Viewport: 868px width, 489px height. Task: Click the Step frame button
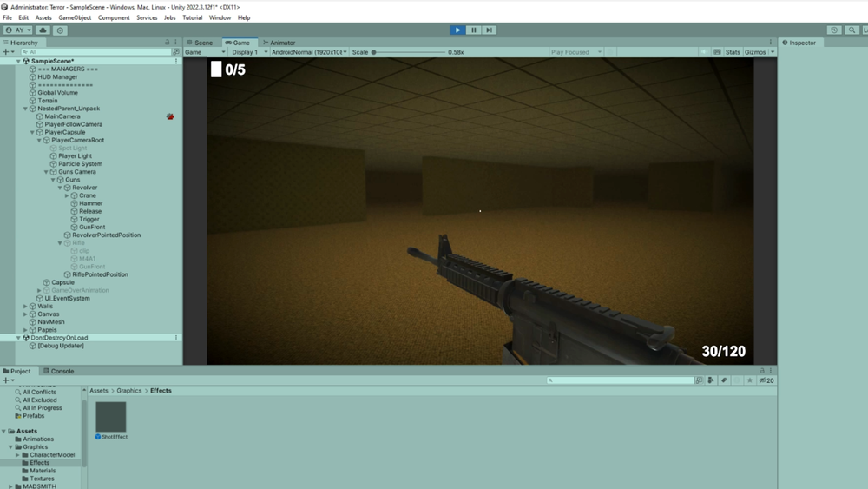(x=489, y=30)
